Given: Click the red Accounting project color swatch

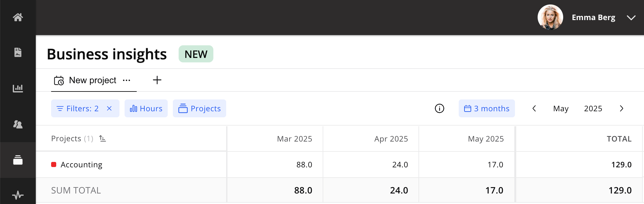Looking at the screenshot, I should pos(54,164).
